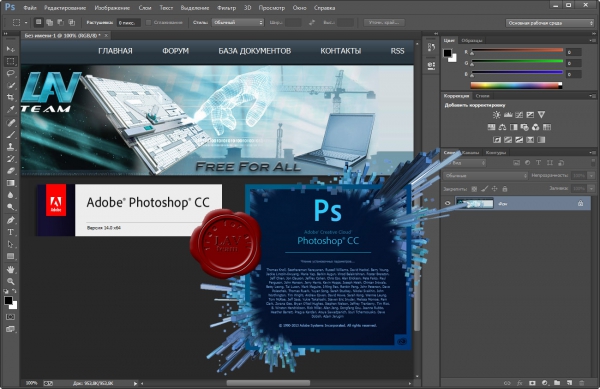Open the Заливка fill dropdown arrow
The height and width of the screenshot is (389, 600).
(x=592, y=188)
